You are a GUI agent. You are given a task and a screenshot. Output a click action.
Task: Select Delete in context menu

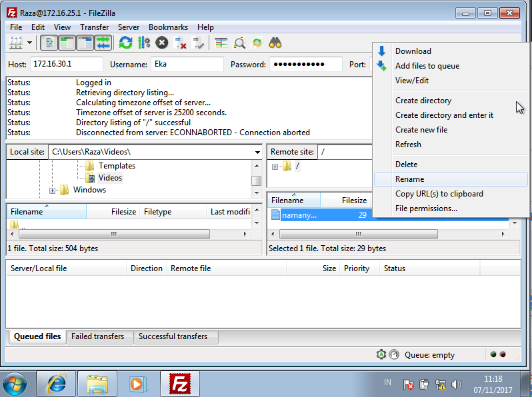point(451,164)
